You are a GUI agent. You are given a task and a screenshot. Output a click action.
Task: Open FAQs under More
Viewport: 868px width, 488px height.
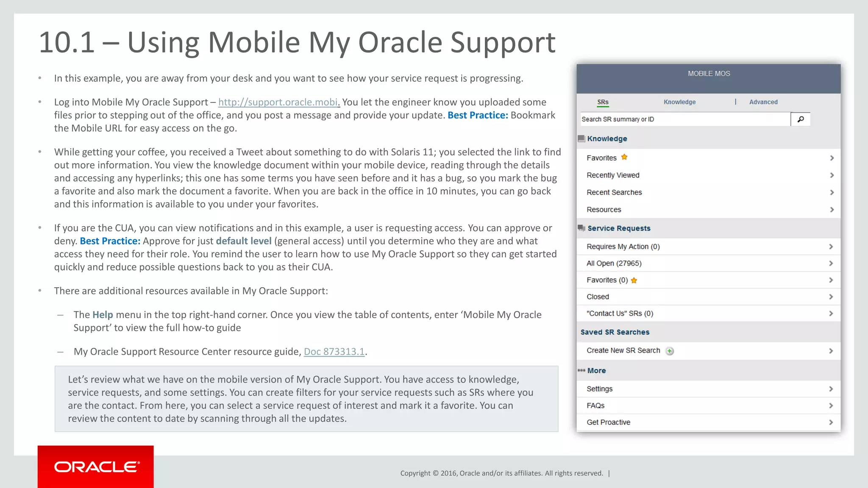coord(709,406)
